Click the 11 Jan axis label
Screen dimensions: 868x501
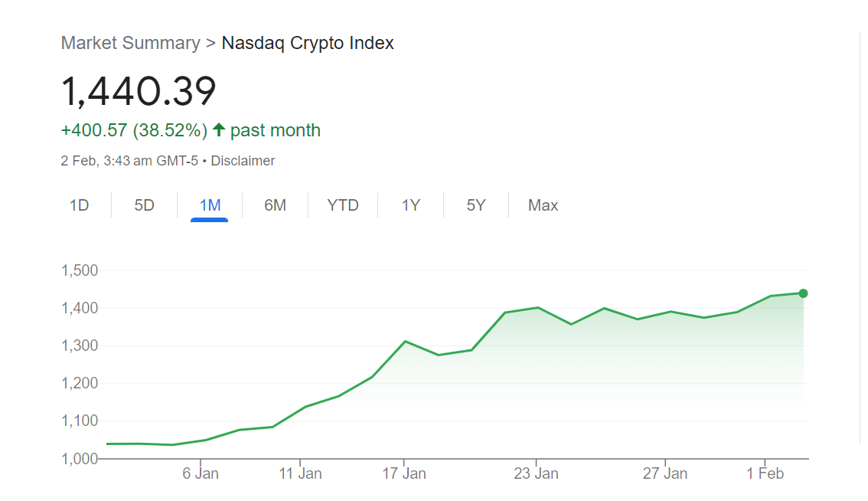(300, 473)
